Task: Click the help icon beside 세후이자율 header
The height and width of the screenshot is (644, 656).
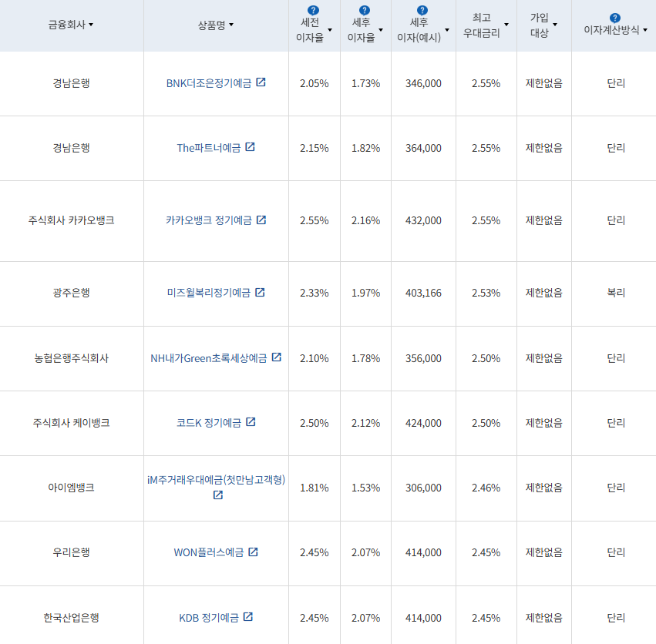Action: 365,10
